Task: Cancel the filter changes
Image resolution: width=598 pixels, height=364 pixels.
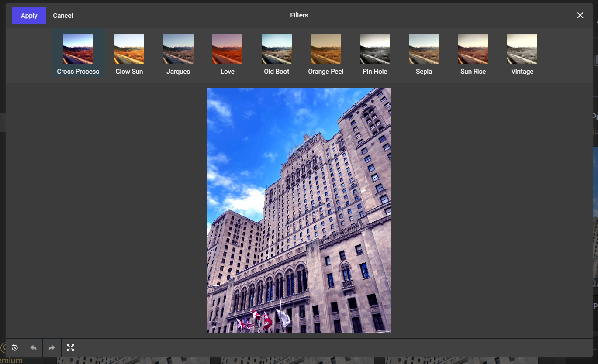Action: point(63,16)
